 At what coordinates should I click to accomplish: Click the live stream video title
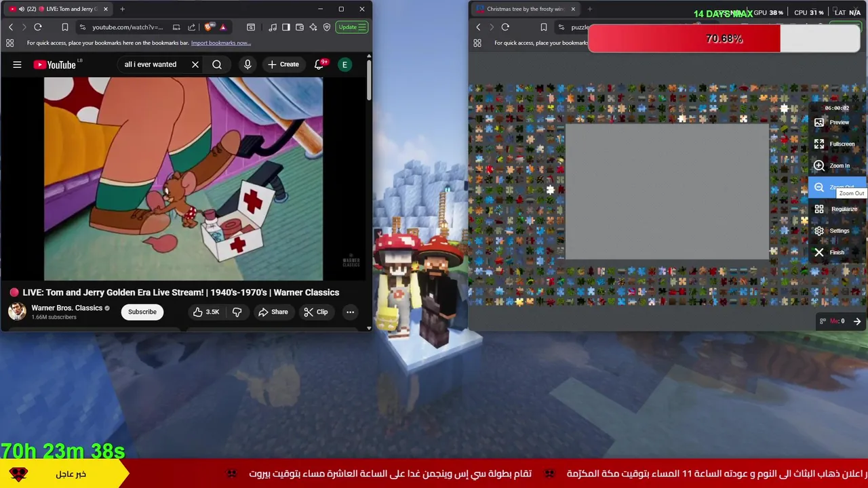181,292
